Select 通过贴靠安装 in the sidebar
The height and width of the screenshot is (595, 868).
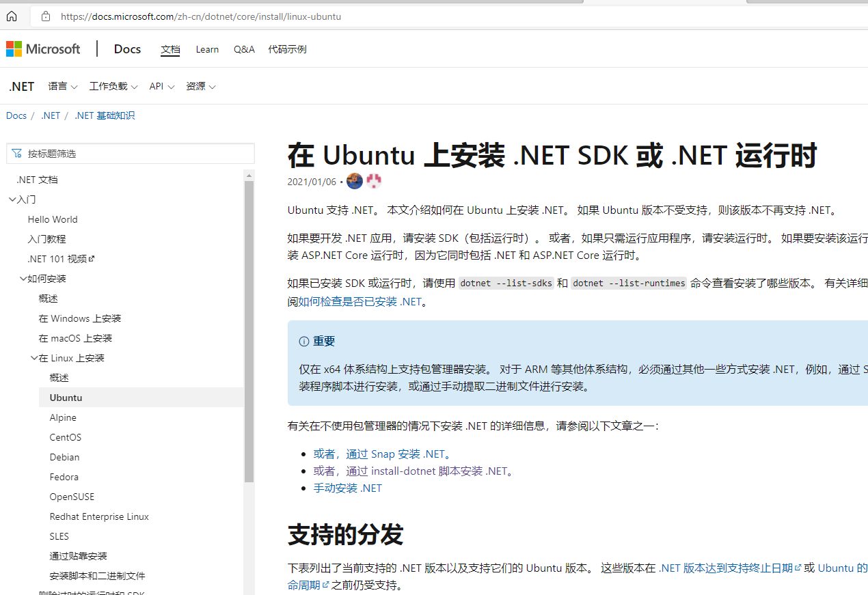coord(79,556)
